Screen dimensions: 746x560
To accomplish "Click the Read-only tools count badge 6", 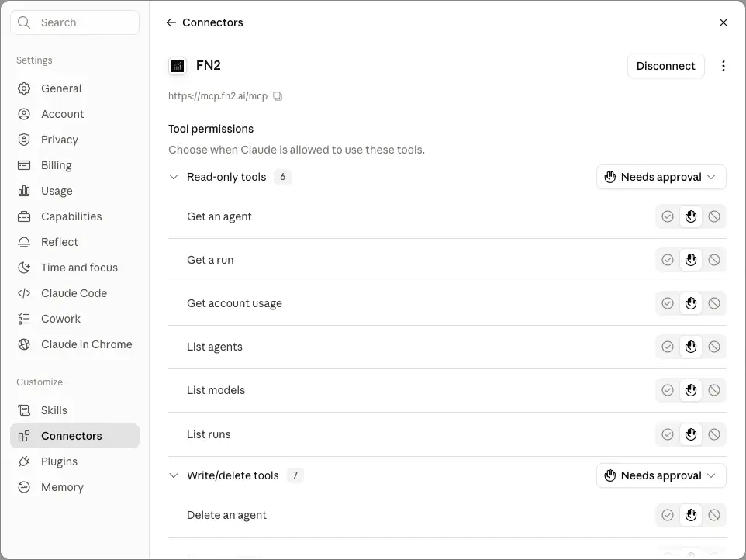I will click(282, 177).
